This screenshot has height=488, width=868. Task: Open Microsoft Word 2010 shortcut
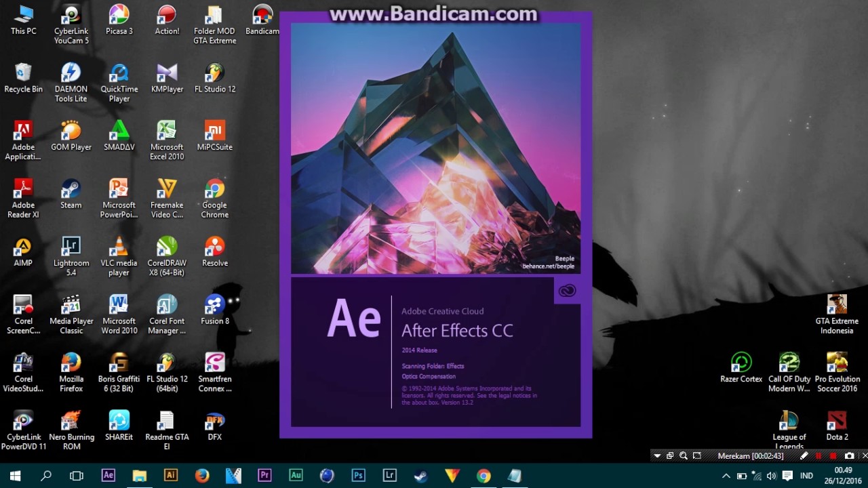[x=119, y=314]
